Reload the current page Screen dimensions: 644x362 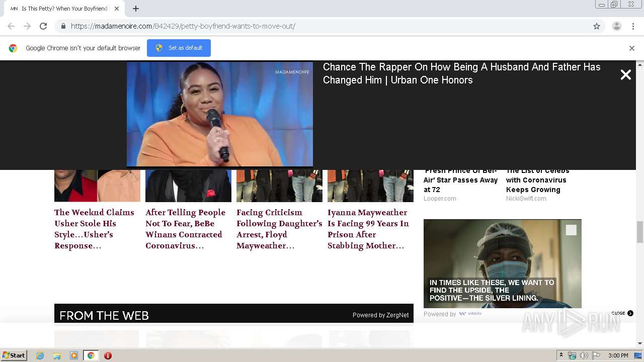[x=43, y=26]
